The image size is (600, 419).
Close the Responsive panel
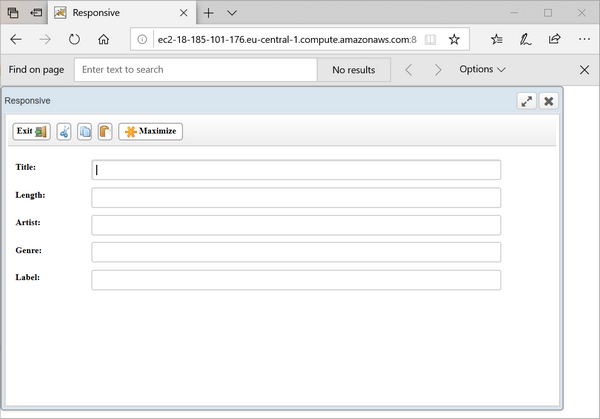tap(548, 101)
